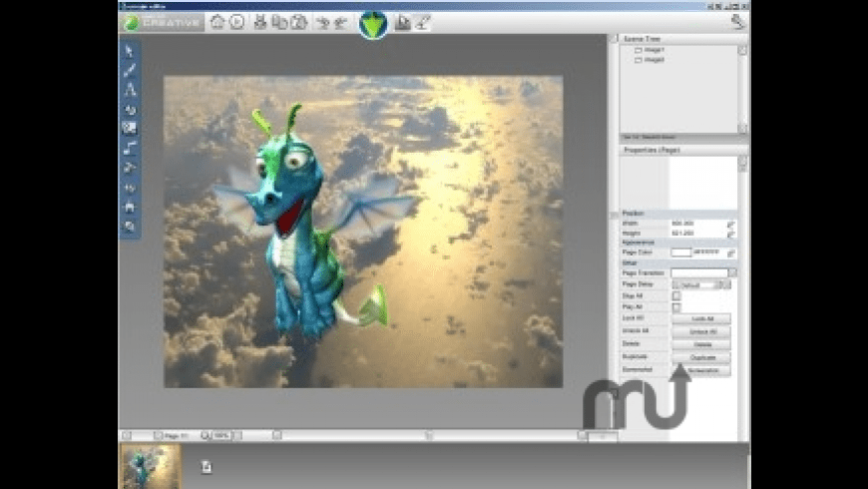Select the Text tool
868x489 pixels.
click(130, 90)
